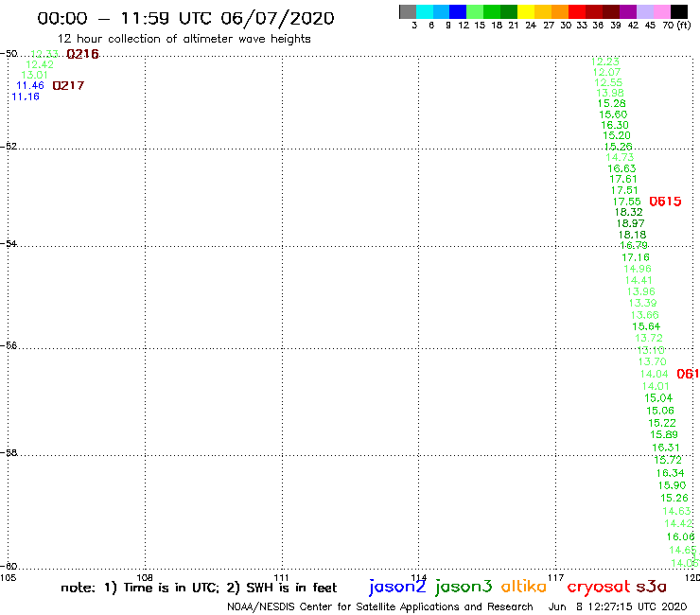Click the '70 (ft)' scale label
This screenshot has width=700, height=615.
click(x=676, y=25)
